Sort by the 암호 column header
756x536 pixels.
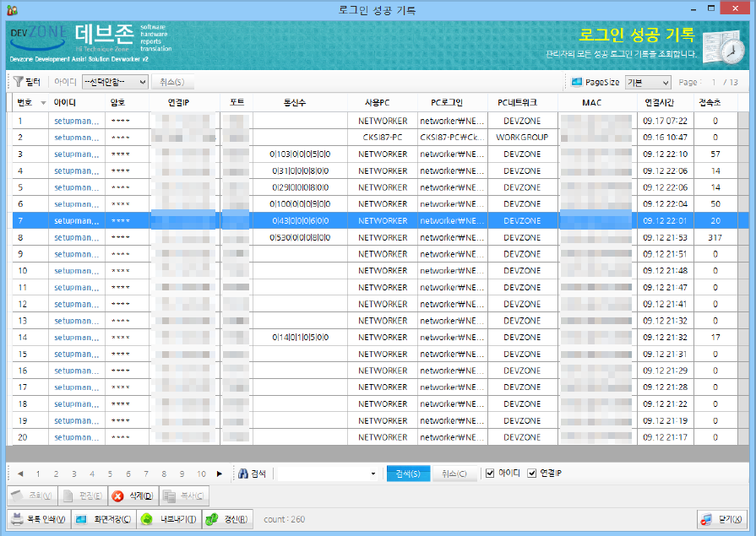point(128,103)
